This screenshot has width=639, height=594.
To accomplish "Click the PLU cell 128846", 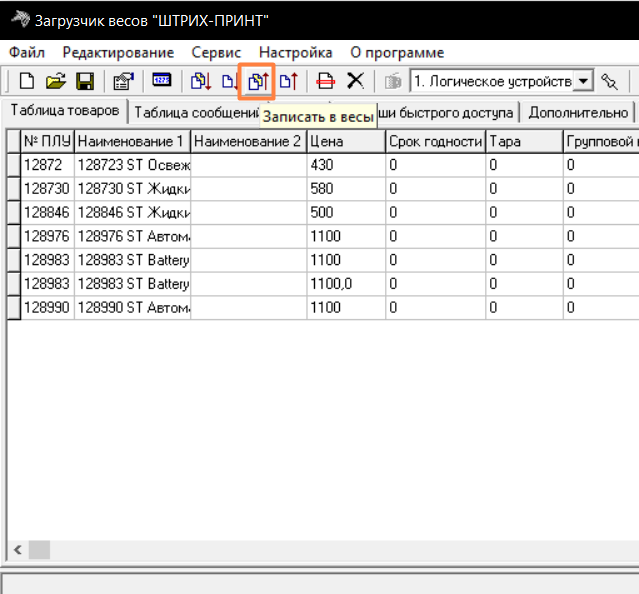I will (x=47, y=212).
